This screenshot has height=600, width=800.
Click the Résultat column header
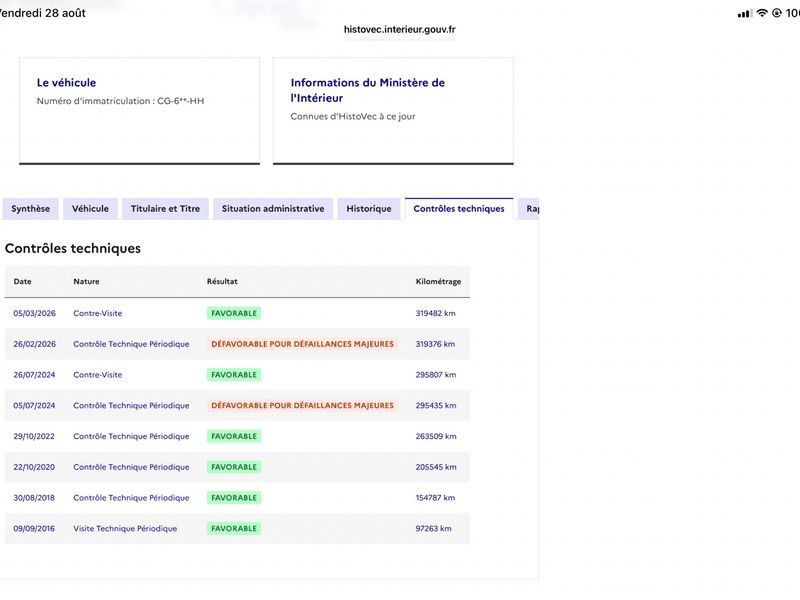[x=222, y=282]
